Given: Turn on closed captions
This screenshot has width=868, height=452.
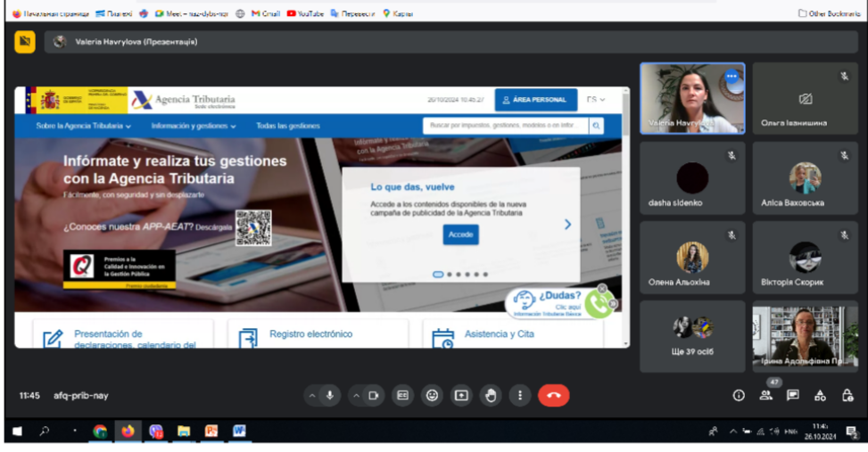Looking at the screenshot, I should click(402, 396).
